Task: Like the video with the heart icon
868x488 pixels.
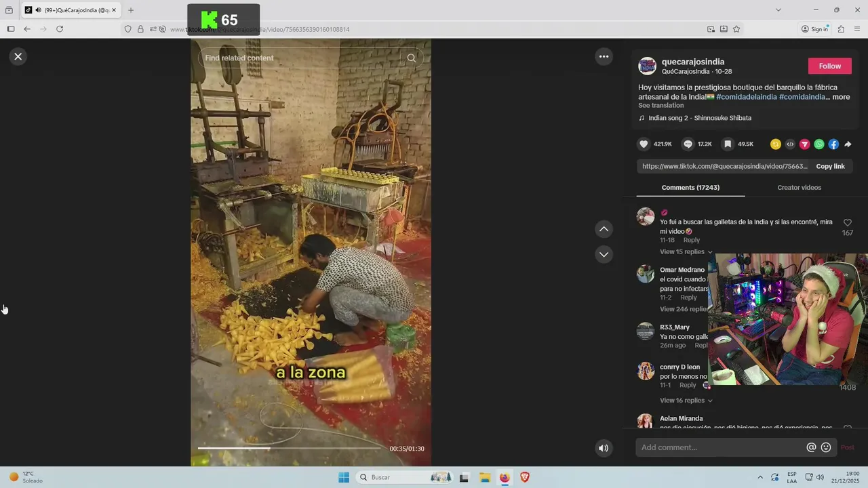Action: pos(644,144)
